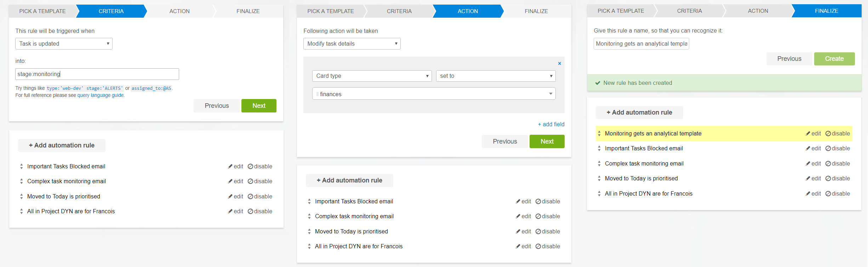Focus the rule name text field
The width and height of the screenshot is (868, 267).
coord(641,44)
